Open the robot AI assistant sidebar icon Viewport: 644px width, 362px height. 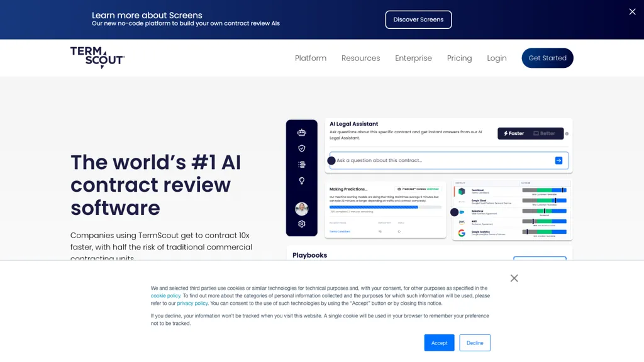tap(301, 133)
